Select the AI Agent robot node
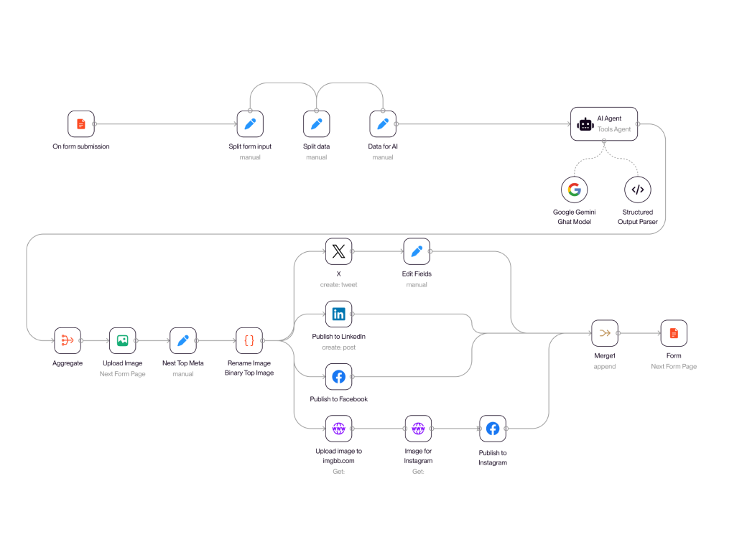The width and height of the screenshot is (747, 560). click(x=603, y=123)
